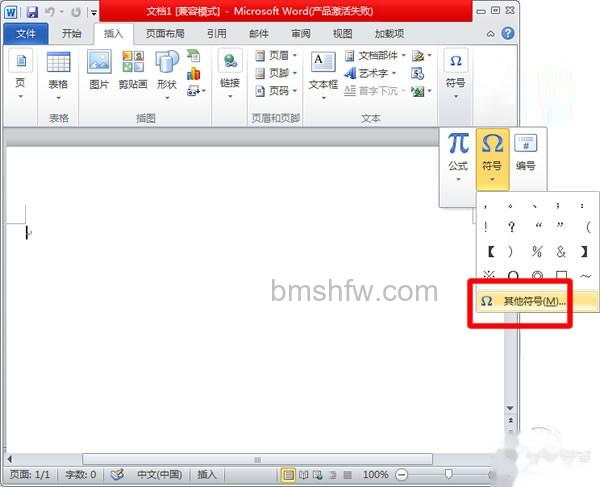Open the Quick Access Toolbar customize arrow
600x487 pixels.
coord(93,13)
